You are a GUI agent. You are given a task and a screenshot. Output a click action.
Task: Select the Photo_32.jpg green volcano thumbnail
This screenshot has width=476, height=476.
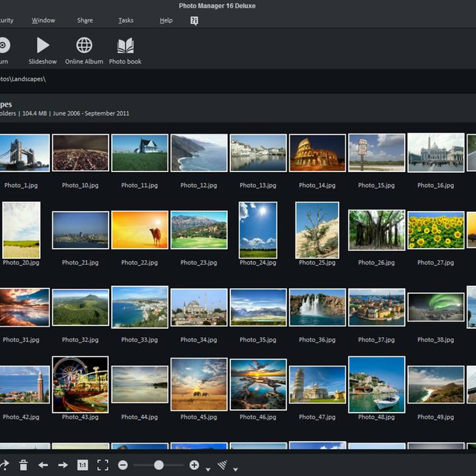(x=81, y=307)
